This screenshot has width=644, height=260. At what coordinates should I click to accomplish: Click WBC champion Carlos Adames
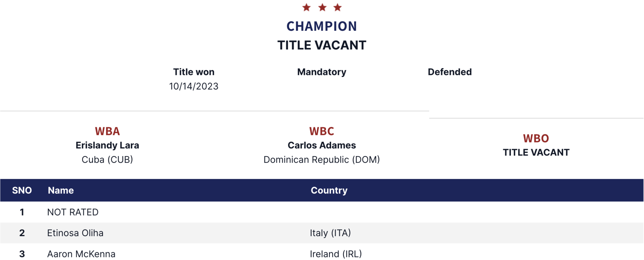[322, 145]
